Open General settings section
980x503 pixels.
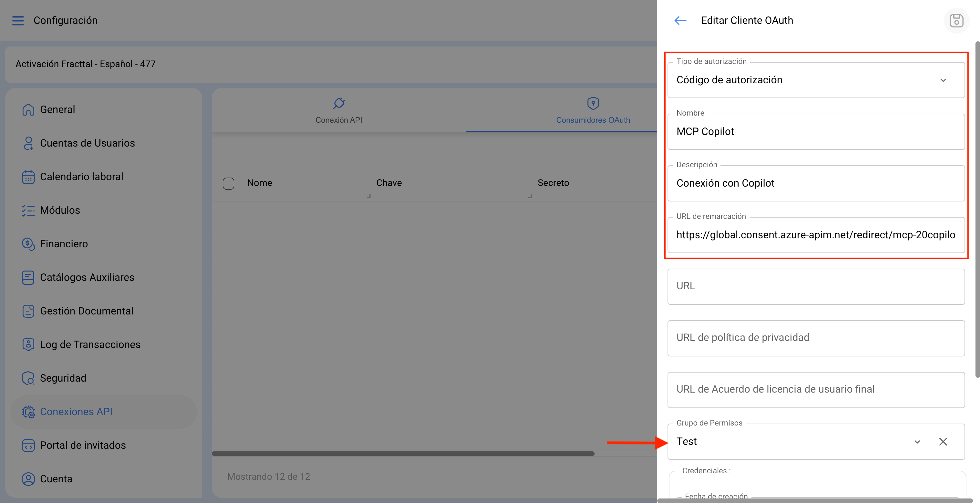[x=104, y=109]
